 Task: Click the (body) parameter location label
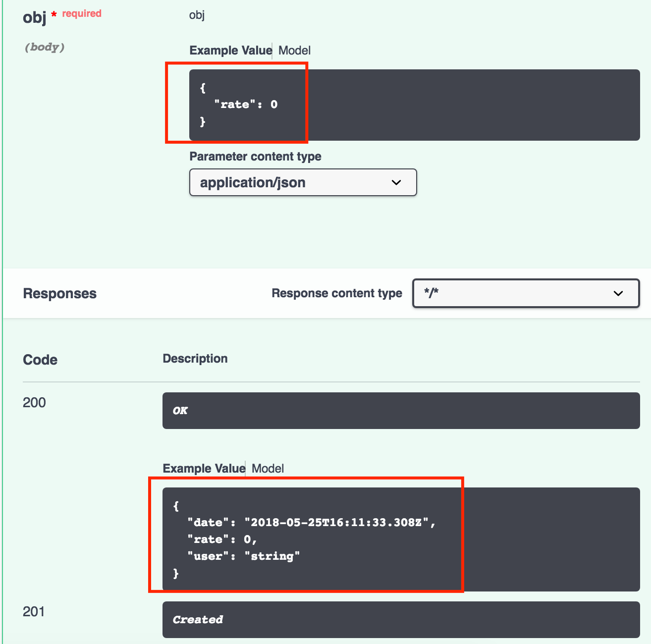(44, 47)
